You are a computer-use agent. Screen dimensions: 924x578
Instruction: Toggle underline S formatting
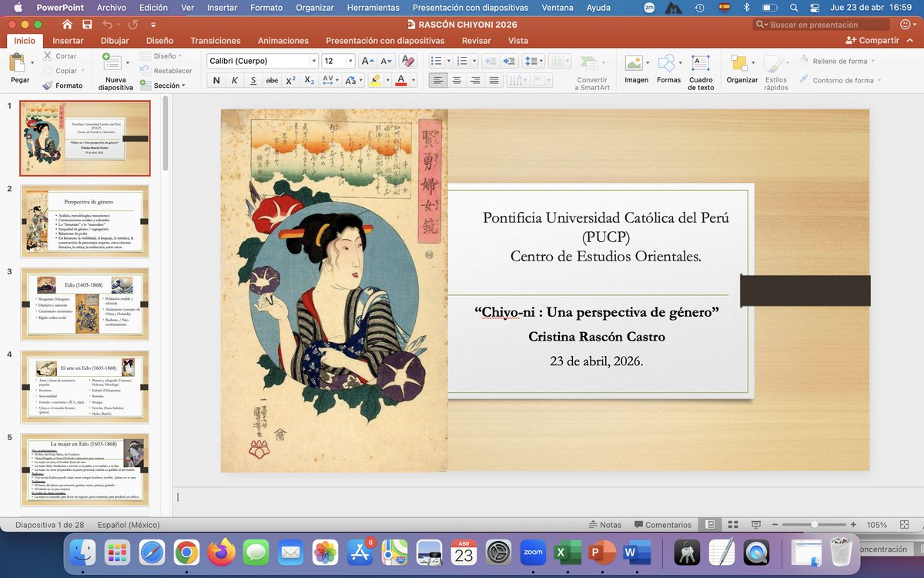click(253, 80)
